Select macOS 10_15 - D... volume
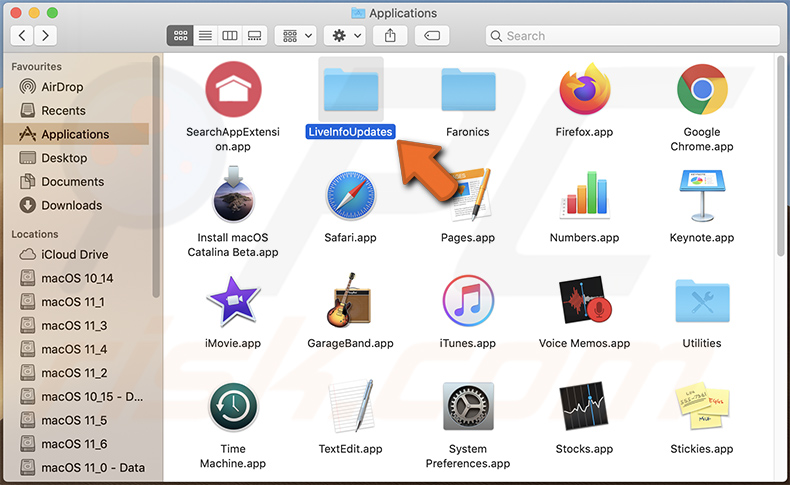The width and height of the screenshot is (790, 485). pos(76,397)
